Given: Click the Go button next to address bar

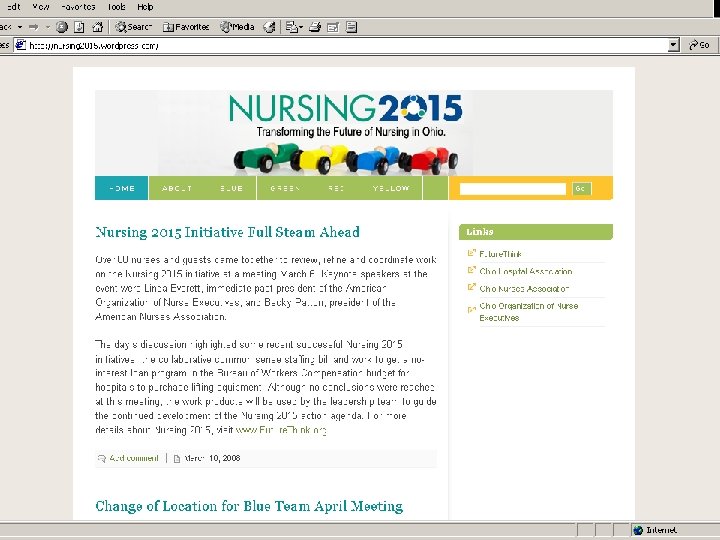Looking at the screenshot, I should 699,45.
